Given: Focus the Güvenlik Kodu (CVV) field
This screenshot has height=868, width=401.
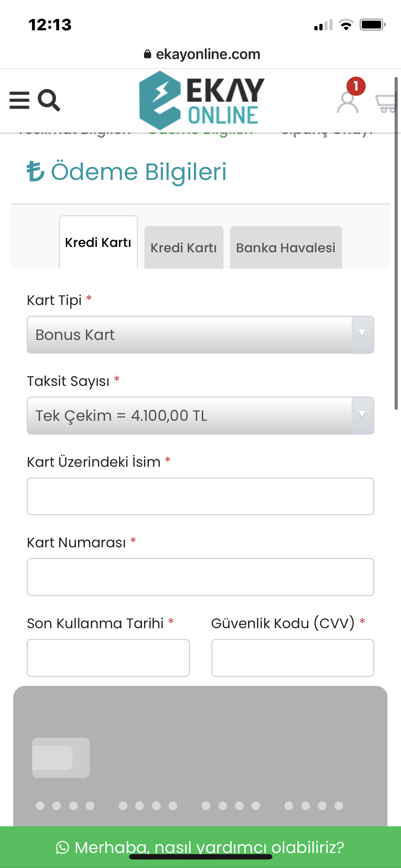Looking at the screenshot, I should pyautogui.click(x=293, y=658).
